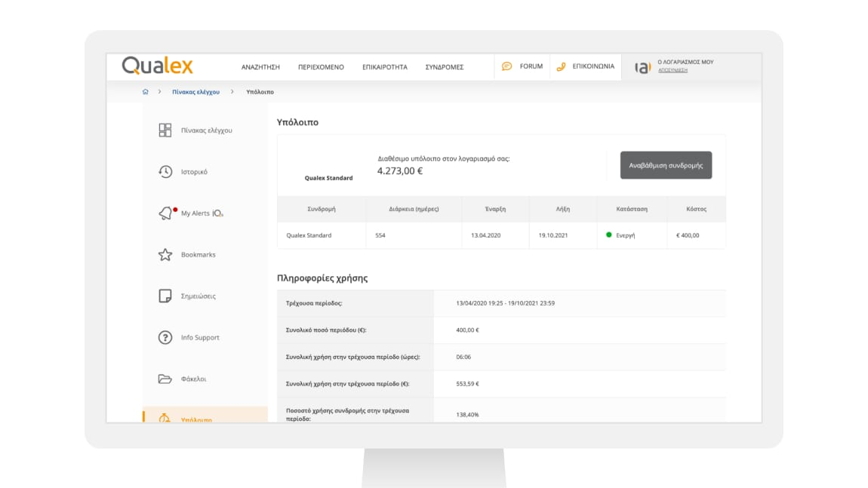The width and height of the screenshot is (868, 488).
Task: Click the account avatar icon
Action: 642,67
